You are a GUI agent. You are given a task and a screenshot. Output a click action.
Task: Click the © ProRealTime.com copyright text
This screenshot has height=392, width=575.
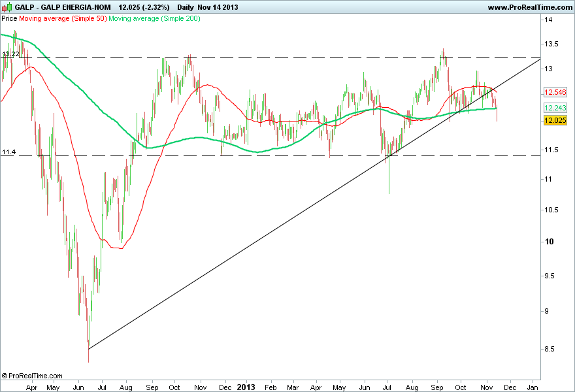pos(32,376)
